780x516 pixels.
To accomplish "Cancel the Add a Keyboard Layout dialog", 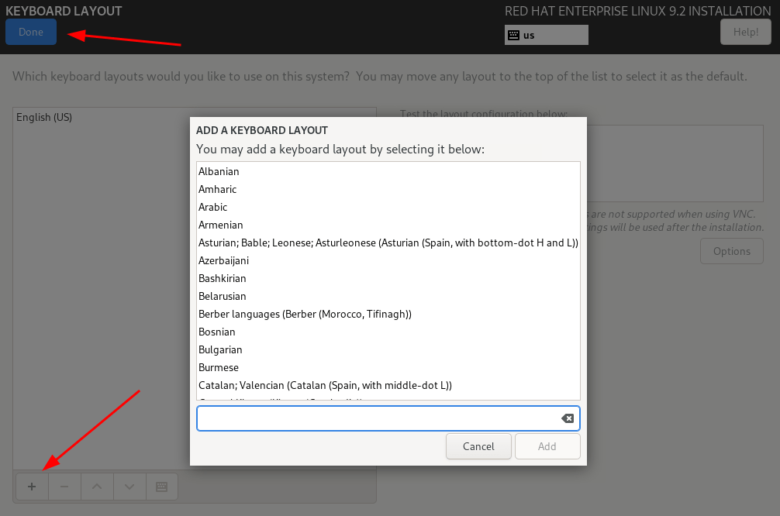I will [479, 446].
